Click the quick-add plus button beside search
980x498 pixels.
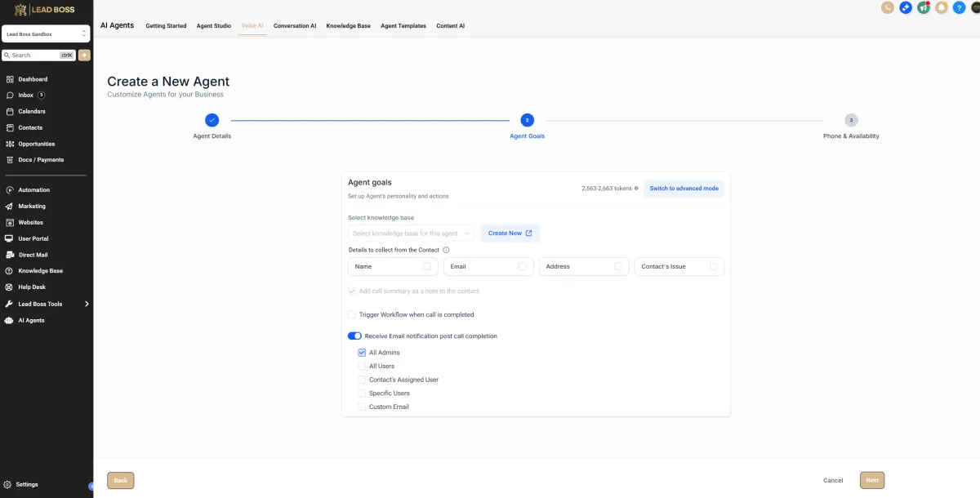84,56
